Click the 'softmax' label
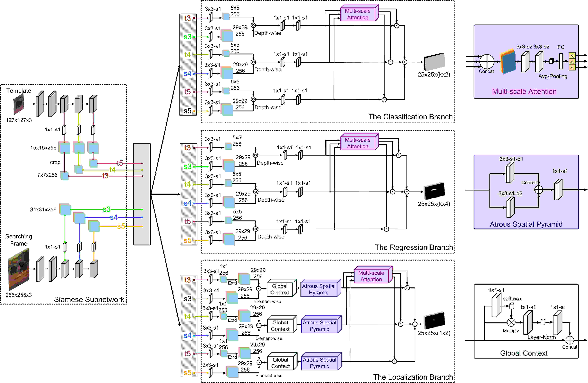This screenshot has height=383, width=588. (x=512, y=299)
